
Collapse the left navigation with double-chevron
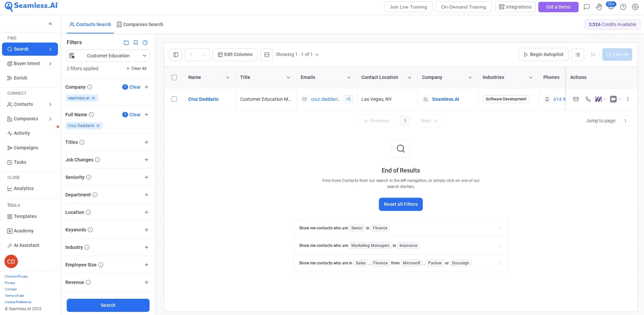pyautogui.click(x=50, y=24)
